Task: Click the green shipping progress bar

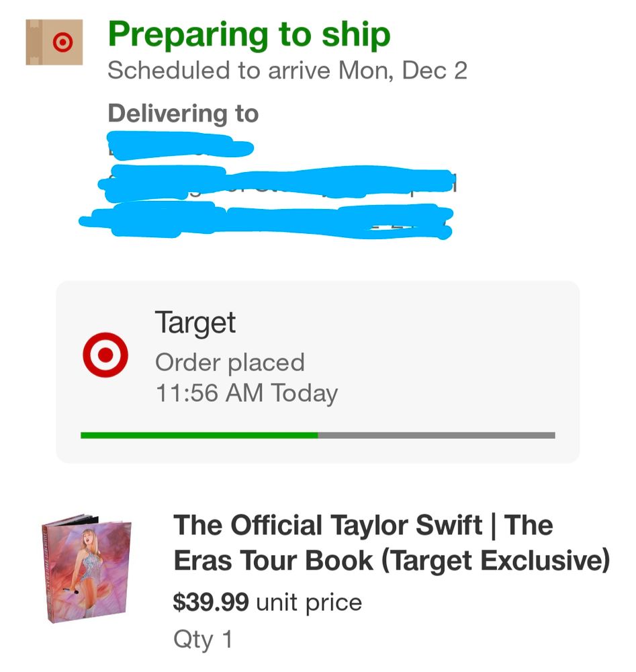Action: (x=198, y=435)
